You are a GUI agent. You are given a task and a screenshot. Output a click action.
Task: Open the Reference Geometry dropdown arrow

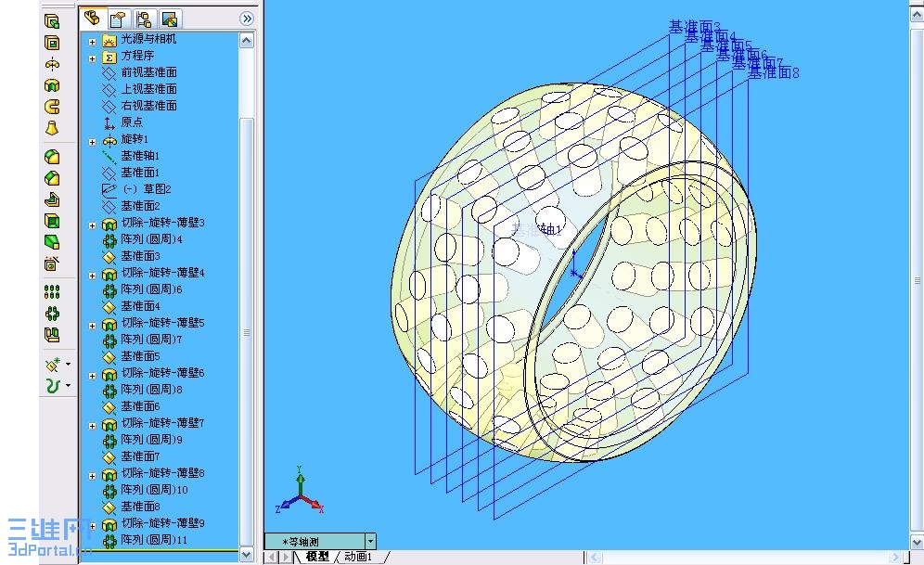69,365
